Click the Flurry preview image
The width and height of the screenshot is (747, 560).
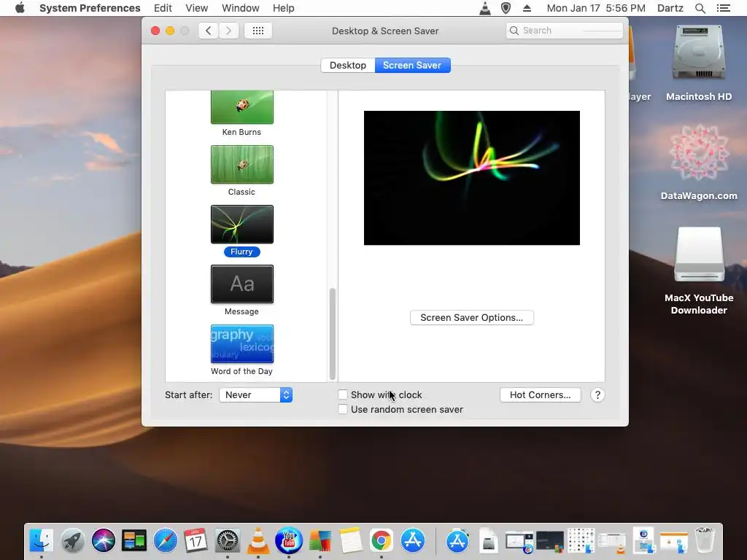pos(472,178)
